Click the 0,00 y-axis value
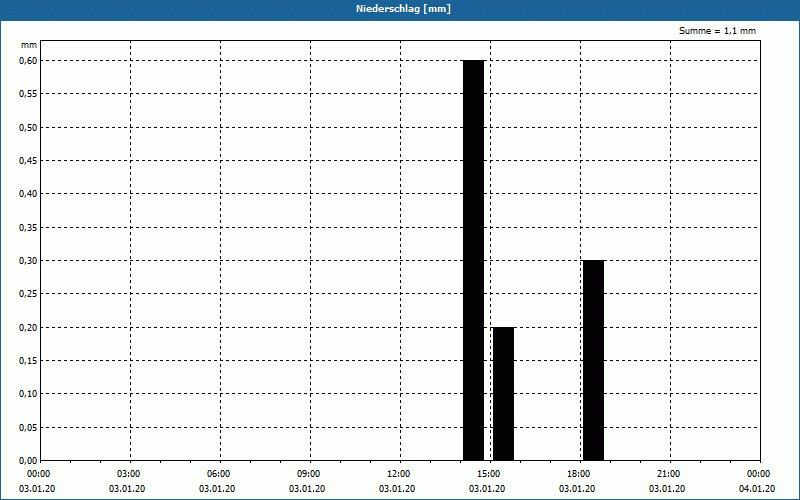Image resolution: width=800 pixels, height=500 pixels. (x=28, y=461)
